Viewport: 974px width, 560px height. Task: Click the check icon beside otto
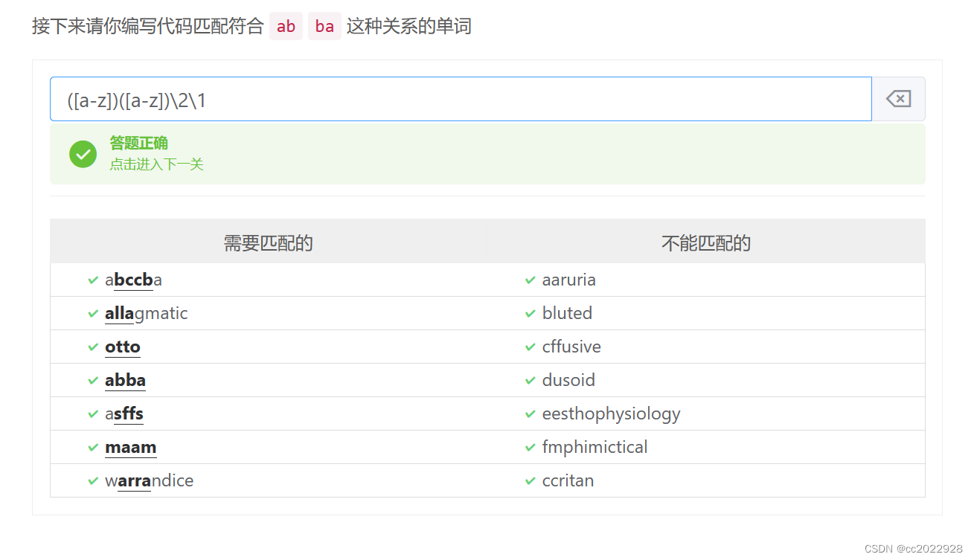[93, 347]
